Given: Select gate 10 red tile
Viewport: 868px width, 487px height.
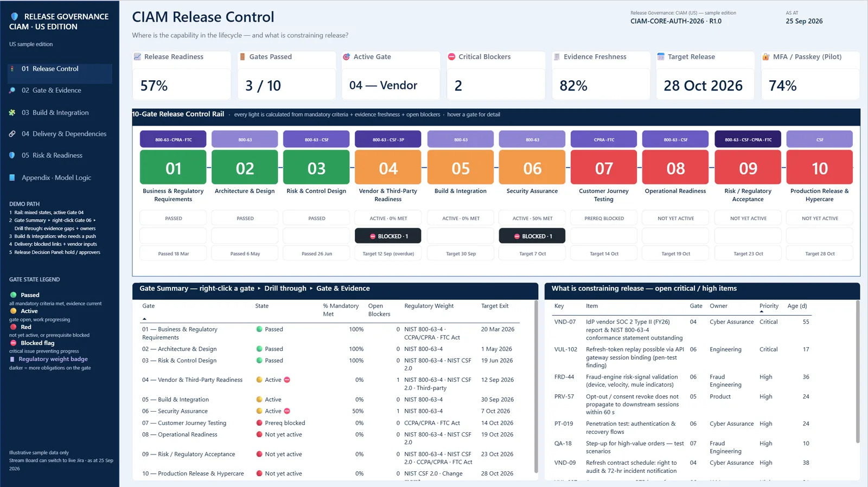Looking at the screenshot, I should (x=820, y=168).
